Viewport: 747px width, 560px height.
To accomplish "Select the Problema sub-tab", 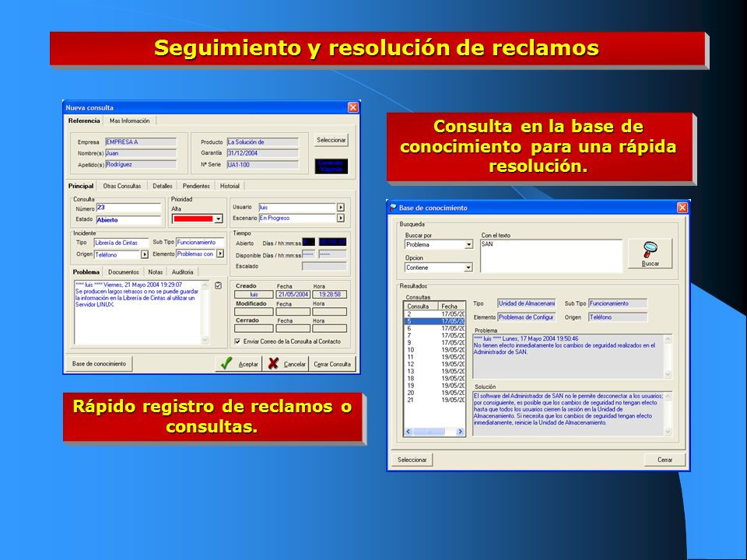I will (x=86, y=272).
